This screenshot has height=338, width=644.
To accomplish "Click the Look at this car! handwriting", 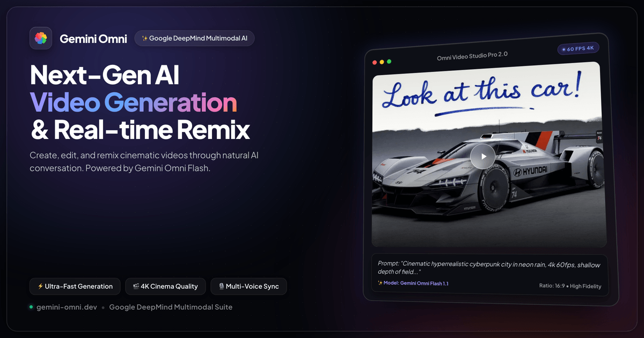I will tap(481, 93).
